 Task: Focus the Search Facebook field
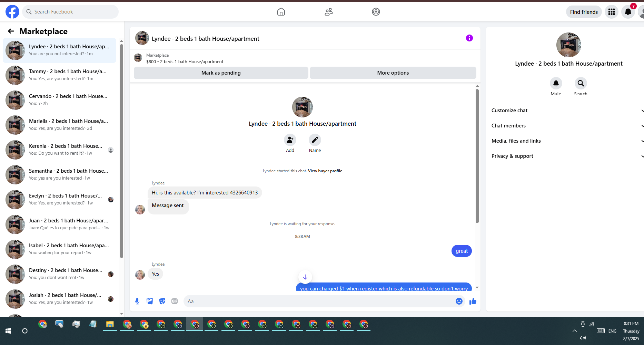[x=71, y=12]
